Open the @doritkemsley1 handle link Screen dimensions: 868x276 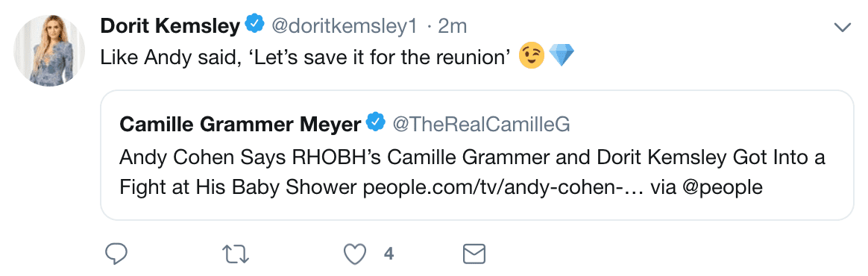[343, 27]
